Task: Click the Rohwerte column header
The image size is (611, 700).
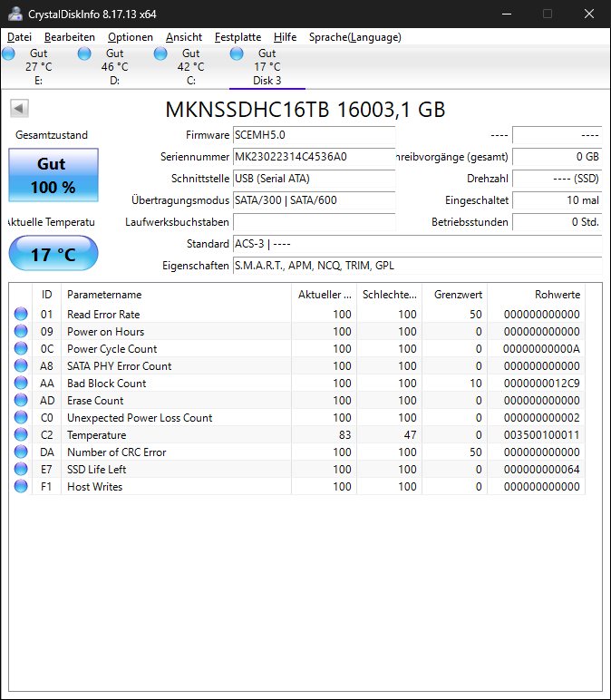Action: pyautogui.click(x=537, y=295)
